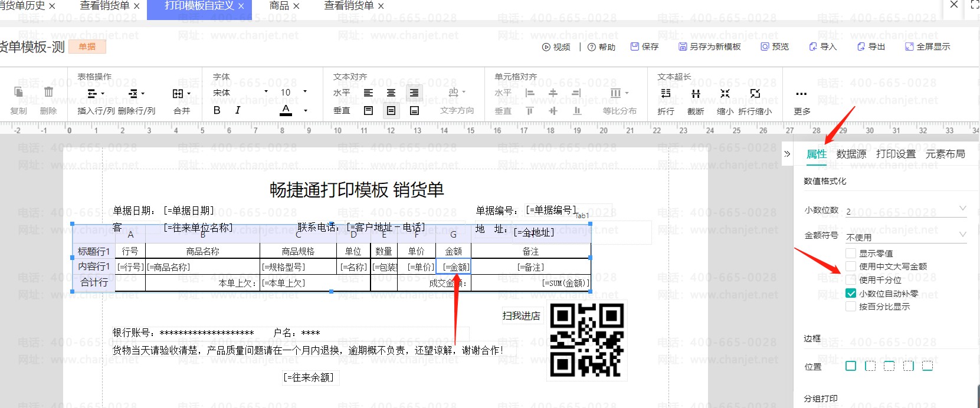
Task: Expand the 金额符号 dropdown
Action: [906, 236]
